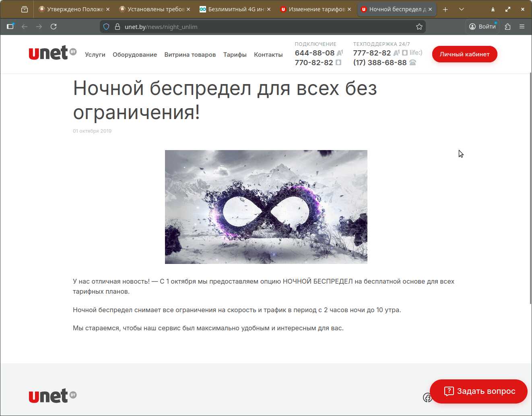Call the connection number 644-88-08
Viewport: 532px width, 416px height.
[315, 53]
